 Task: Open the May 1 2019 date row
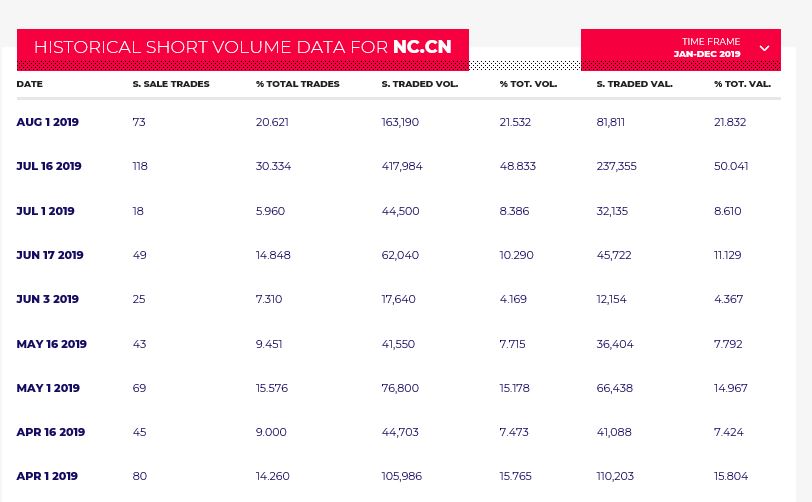point(48,388)
